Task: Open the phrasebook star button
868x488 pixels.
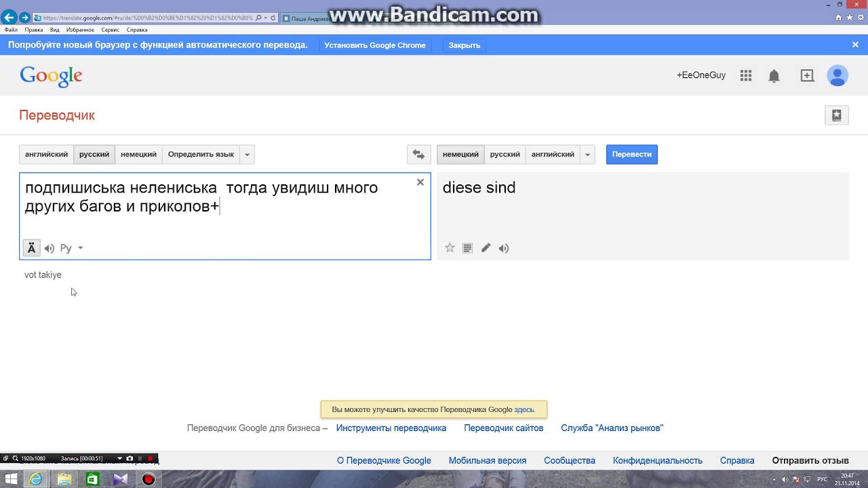Action: click(x=837, y=115)
